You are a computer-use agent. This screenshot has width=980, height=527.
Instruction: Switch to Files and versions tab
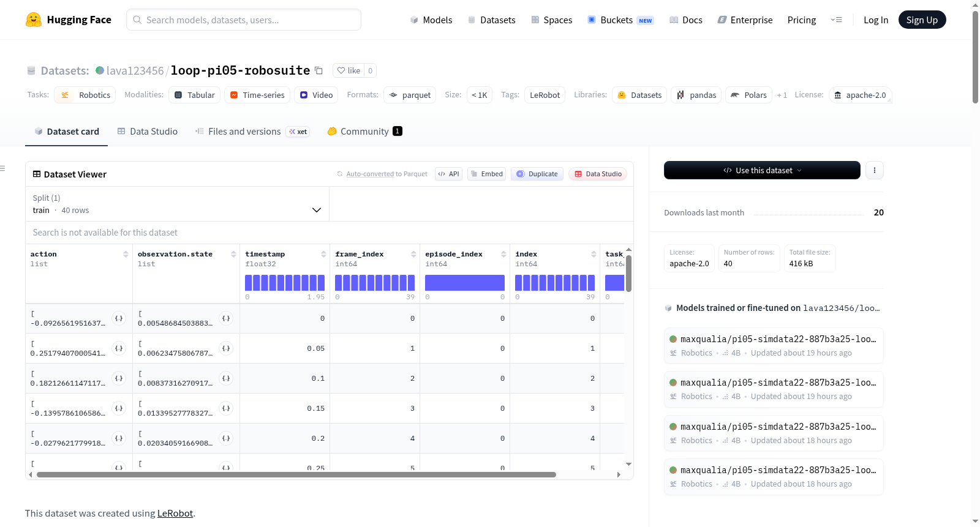(x=252, y=131)
